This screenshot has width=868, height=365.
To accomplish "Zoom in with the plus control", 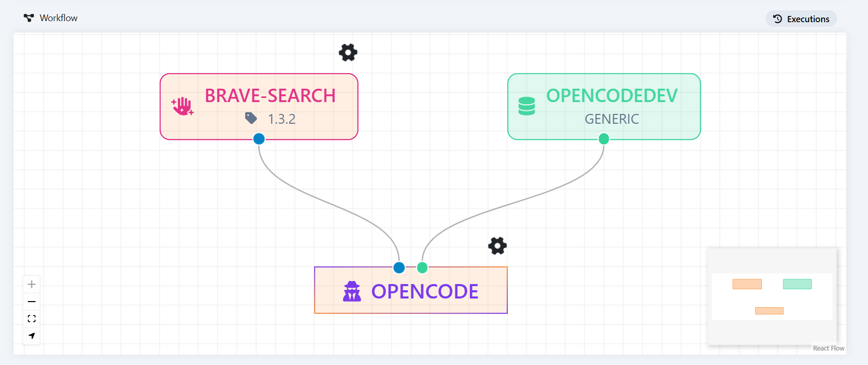I will pos(31,284).
